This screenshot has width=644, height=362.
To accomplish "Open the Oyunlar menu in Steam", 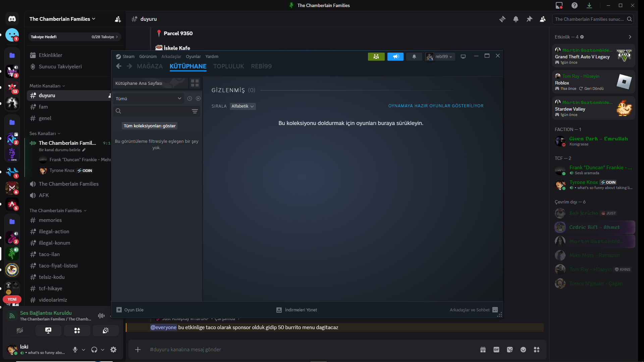I will [193, 57].
